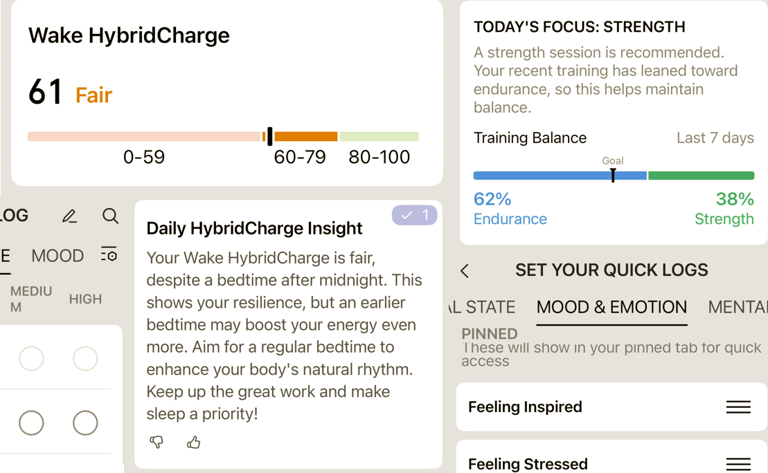Open the MENTAL tab at the right
The width and height of the screenshot is (768, 473).
point(738,307)
